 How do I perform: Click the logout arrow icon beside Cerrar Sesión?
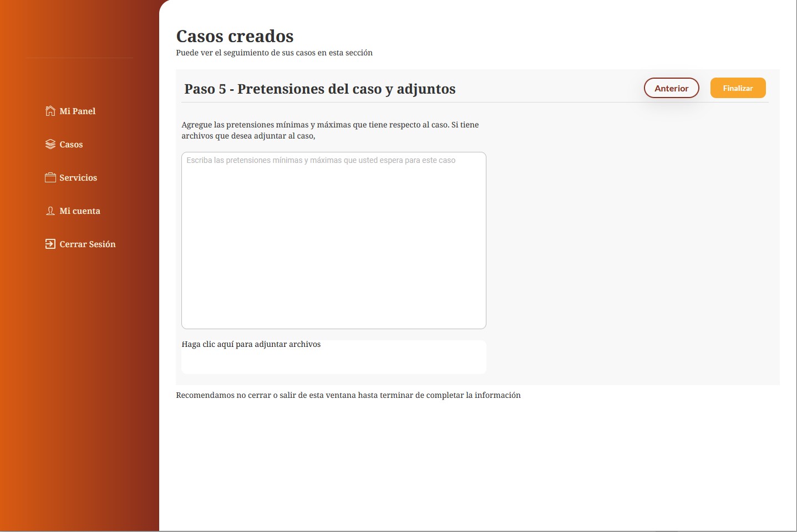point(50,244)
